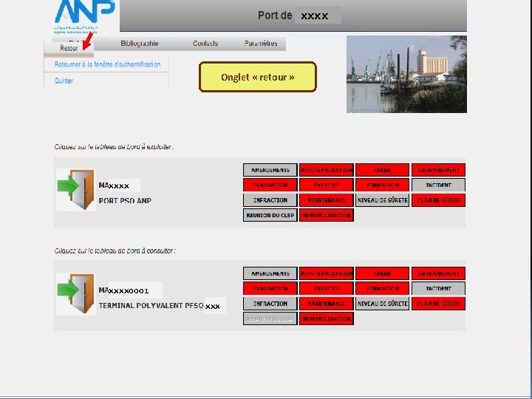Screen dimensions: 532x399
Task: Open SENSIBILISATION for PORT PSO ANP
Action: tap(327, 215)
